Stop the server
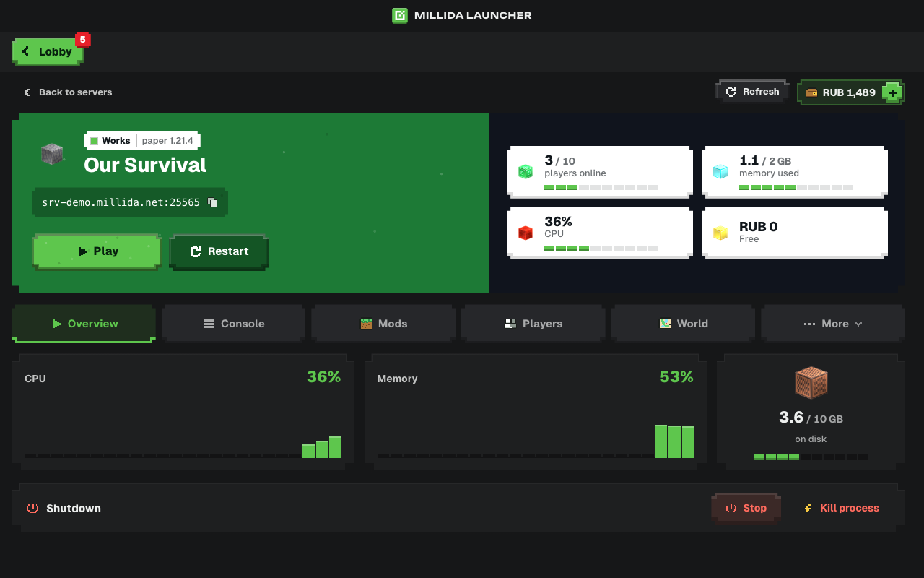Screen dimensions: 924x578 pyautogui.click(x=746, y=508)
